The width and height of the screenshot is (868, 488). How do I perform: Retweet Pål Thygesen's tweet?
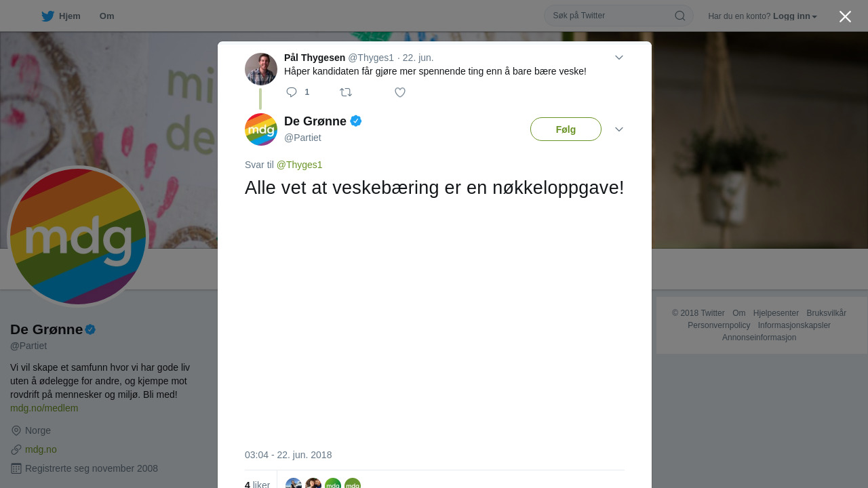[346, 92]
